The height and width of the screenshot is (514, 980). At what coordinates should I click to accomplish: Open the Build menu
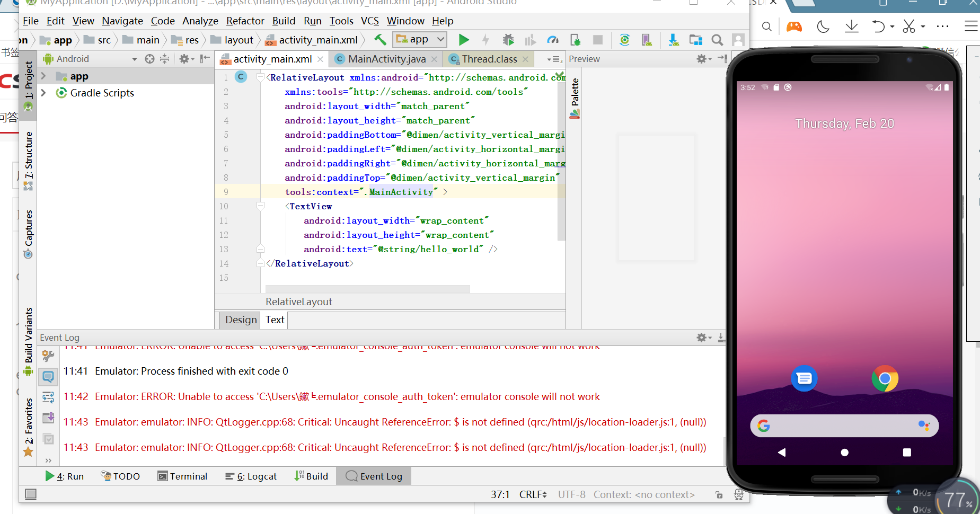tap(284, 21)
